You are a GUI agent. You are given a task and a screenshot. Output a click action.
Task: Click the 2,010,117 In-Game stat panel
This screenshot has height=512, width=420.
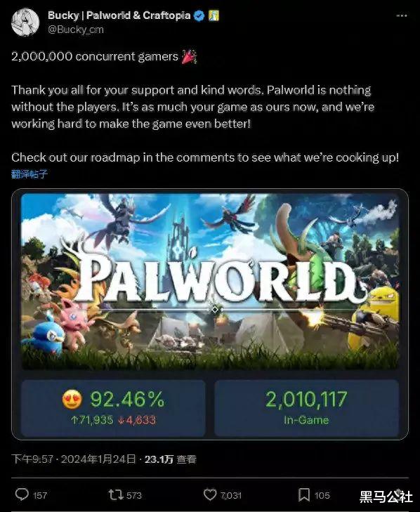point(306,408)
